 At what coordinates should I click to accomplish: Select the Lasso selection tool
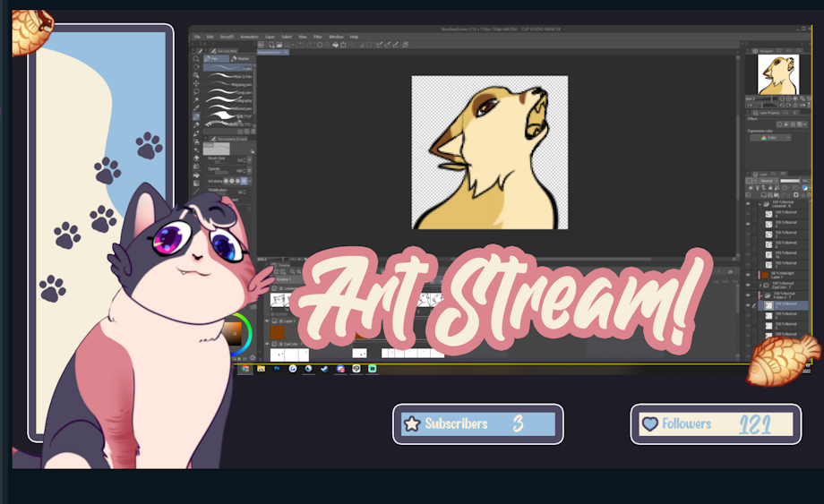(196, 91)
